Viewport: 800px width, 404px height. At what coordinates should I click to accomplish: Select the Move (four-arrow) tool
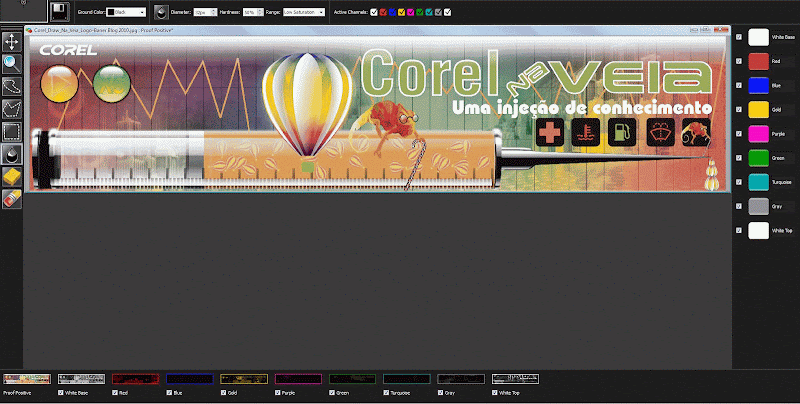12,42
